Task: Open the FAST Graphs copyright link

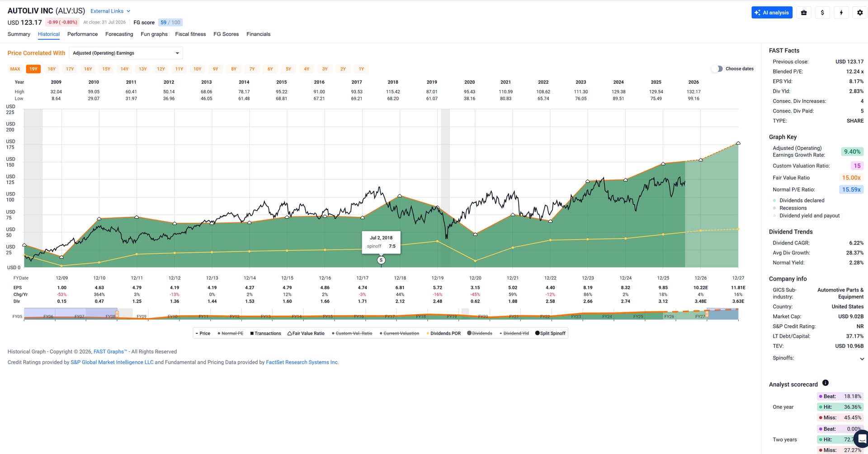Action: (110, 352)
